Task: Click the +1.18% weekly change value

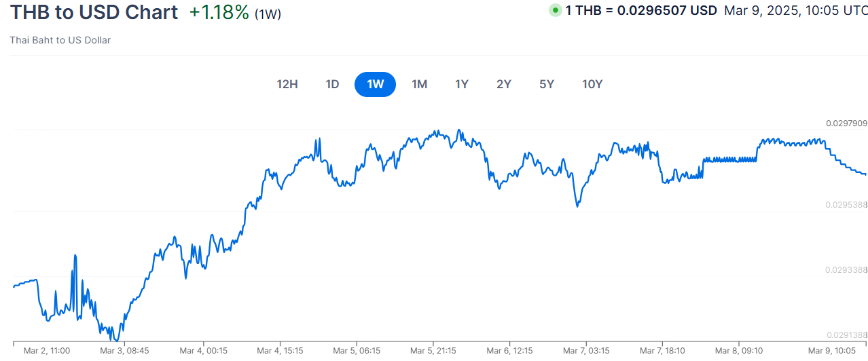Action: tap(219, 12)
